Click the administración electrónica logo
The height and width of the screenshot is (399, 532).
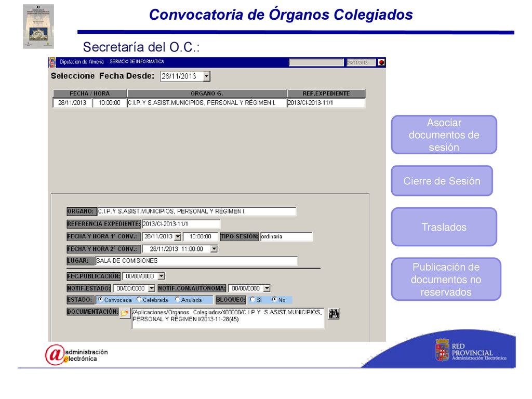tap(77, 355)
